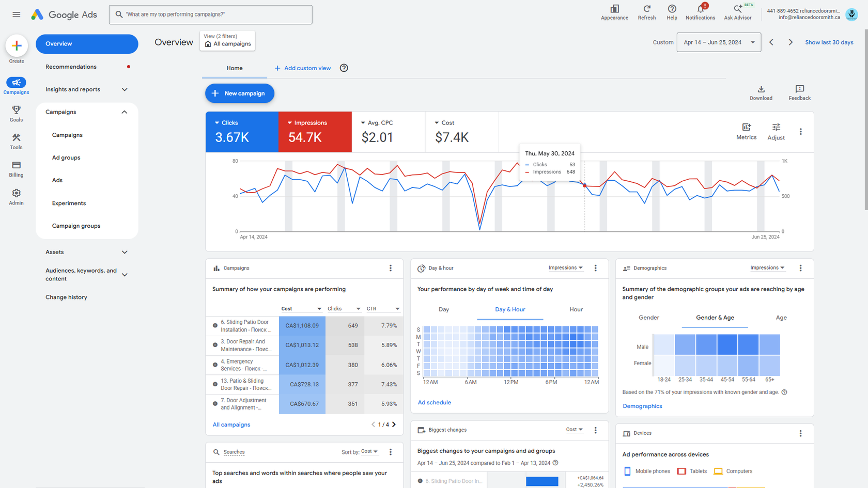Open Admin gear icon
The height and width of the screenshot is (488, 868).
click(17, 193)
